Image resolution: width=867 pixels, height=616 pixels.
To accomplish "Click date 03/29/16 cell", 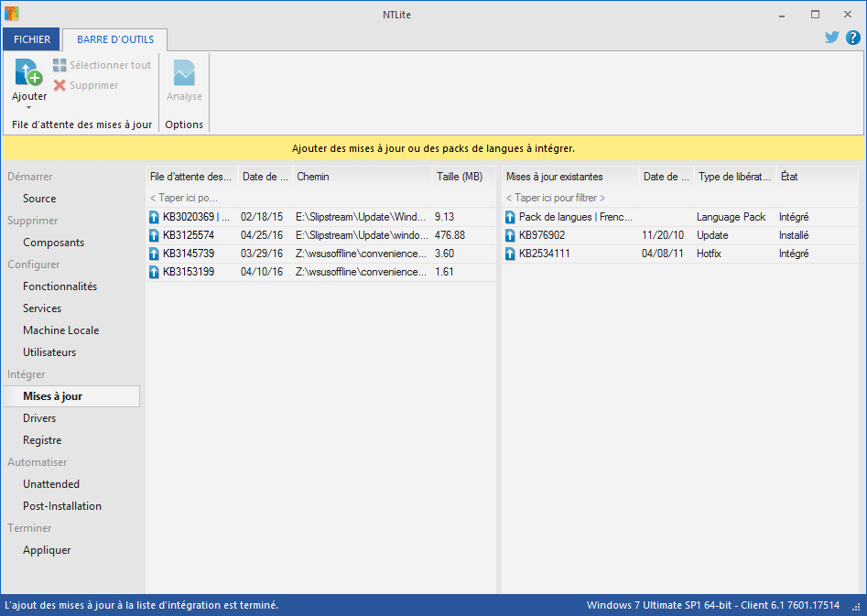I will click(x=262, y=254).
